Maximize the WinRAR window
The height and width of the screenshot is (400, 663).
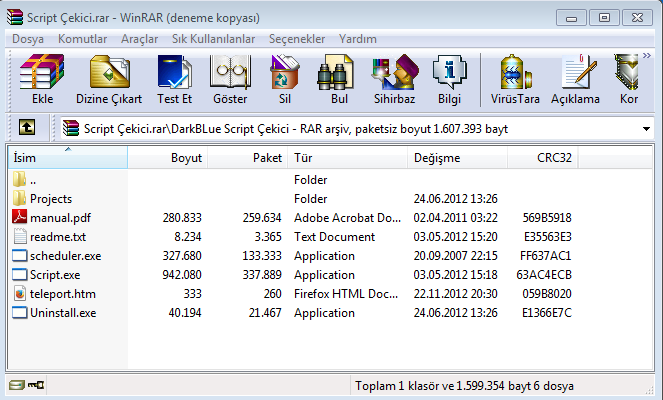(x=604, y=18)
